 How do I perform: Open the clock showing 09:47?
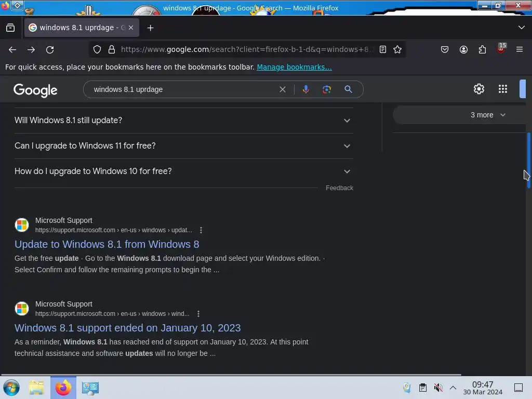483,388
